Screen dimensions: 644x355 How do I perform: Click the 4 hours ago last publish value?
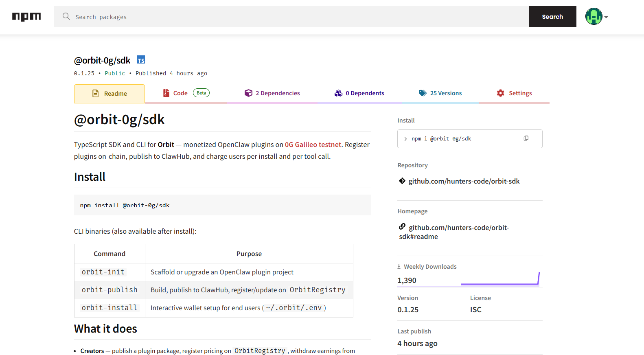tap(417, 344)
